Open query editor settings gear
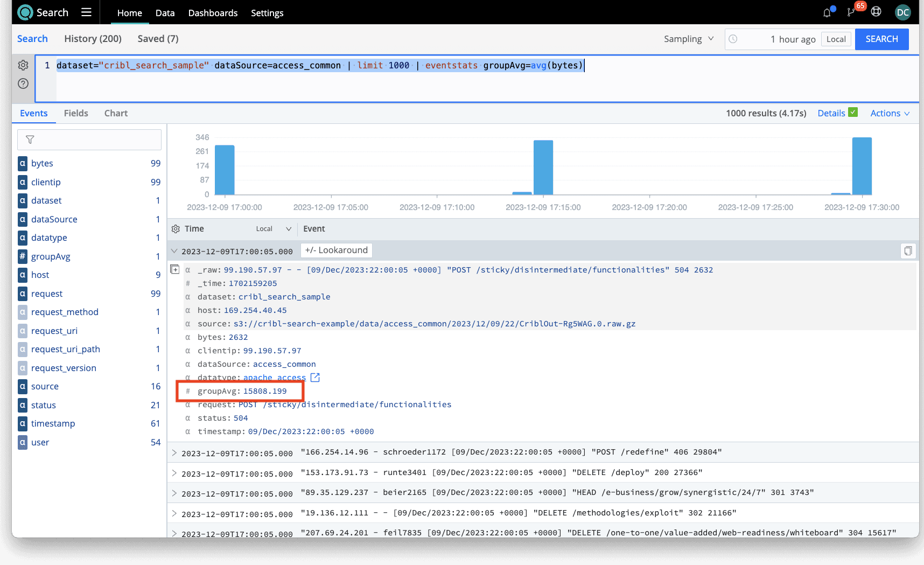The height and width of the screenshot is (565, 924). pyautogui.click(x=23, y=65)
